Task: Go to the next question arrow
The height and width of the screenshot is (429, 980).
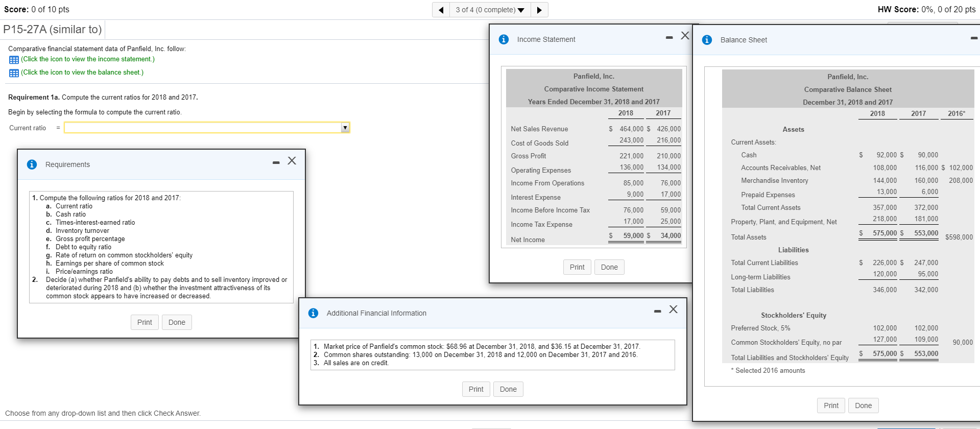Action: 539,10
